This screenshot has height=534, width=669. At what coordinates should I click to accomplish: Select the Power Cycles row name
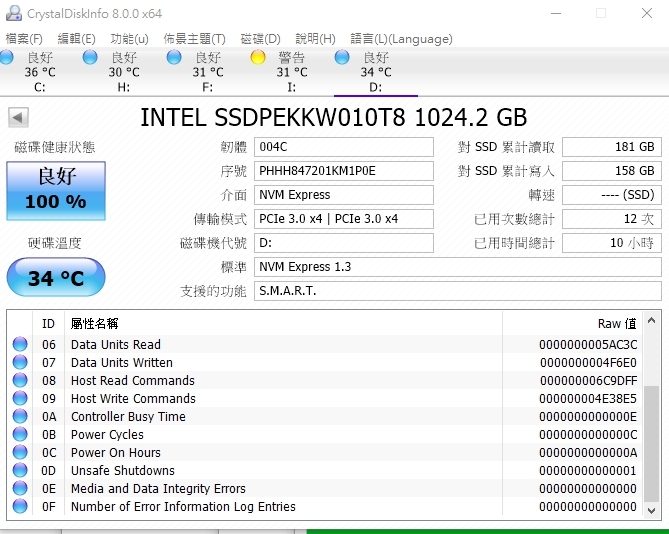pyautogui.click(x=107, y=435)
